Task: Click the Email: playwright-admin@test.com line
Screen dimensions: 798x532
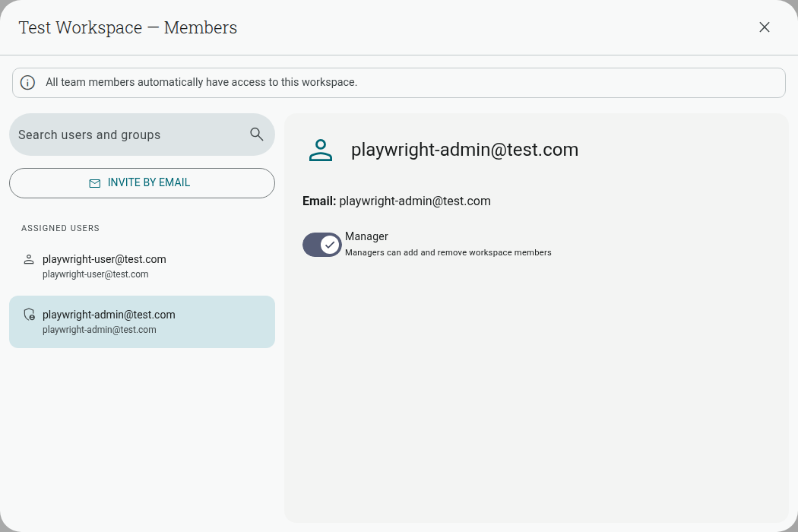Action: pos(397,201)
